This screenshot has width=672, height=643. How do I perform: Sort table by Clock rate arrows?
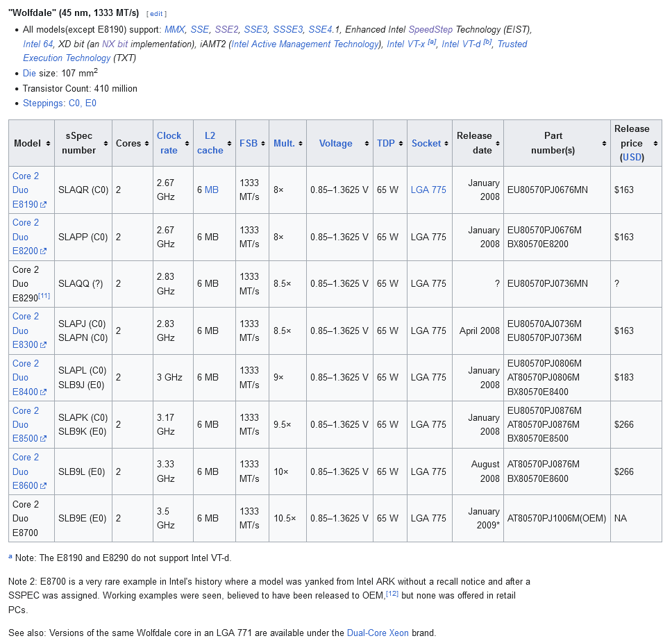click(187, 144)
